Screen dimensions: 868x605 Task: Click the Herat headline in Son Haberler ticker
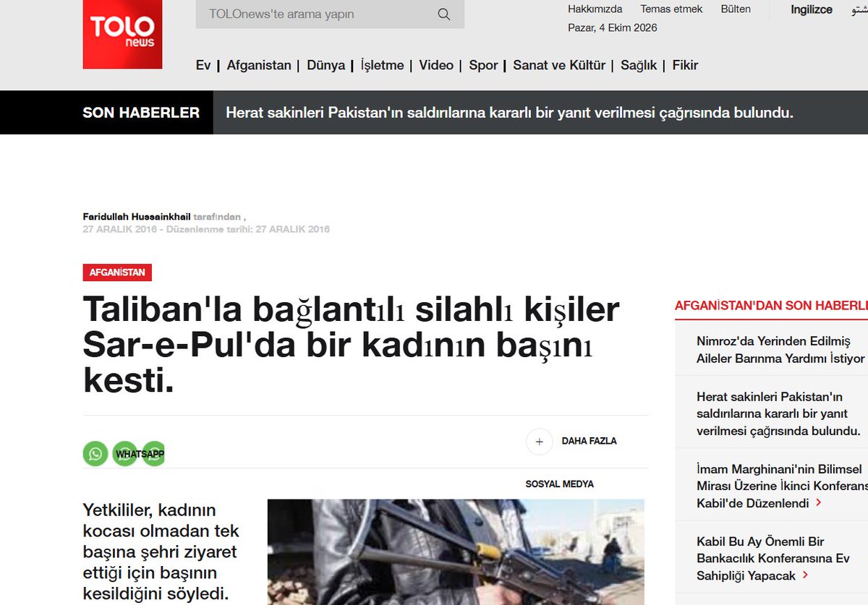coord(510,113)
